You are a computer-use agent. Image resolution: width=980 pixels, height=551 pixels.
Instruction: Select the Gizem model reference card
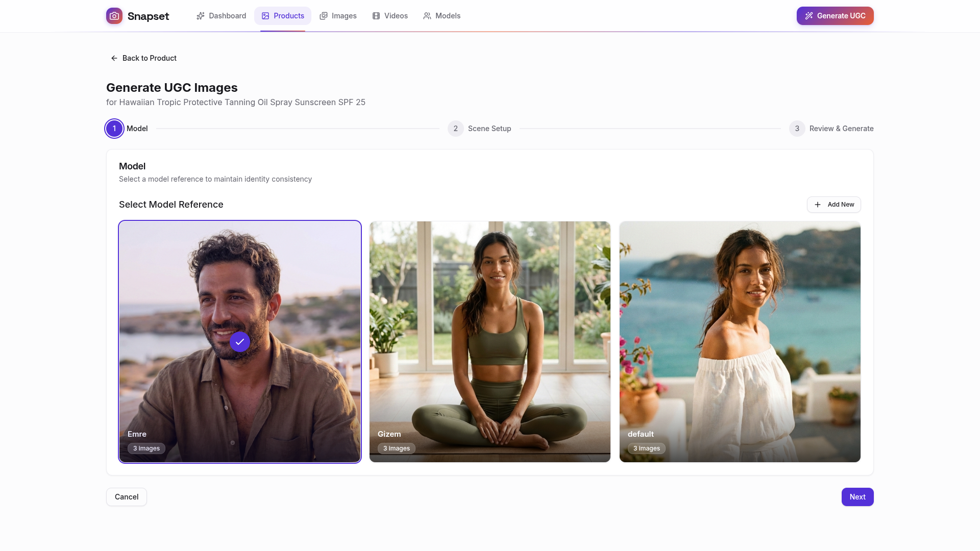click(x=490, y=342)
